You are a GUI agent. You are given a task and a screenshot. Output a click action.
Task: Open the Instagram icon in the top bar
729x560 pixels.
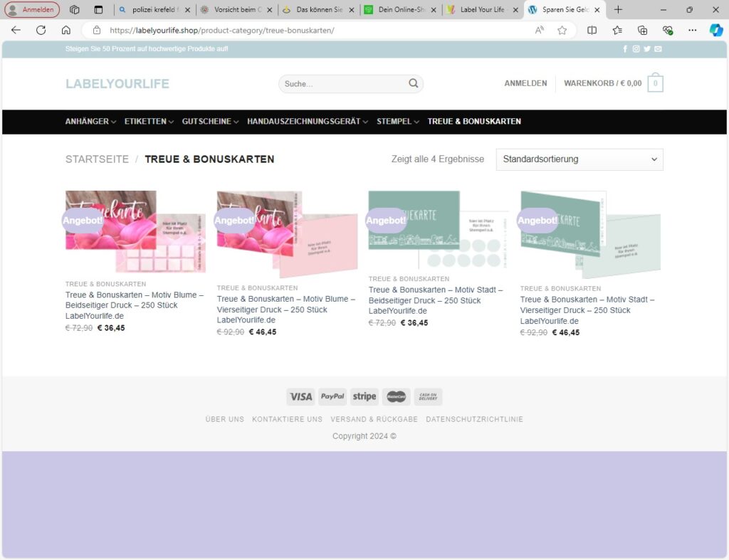click(x=636, y=48)
